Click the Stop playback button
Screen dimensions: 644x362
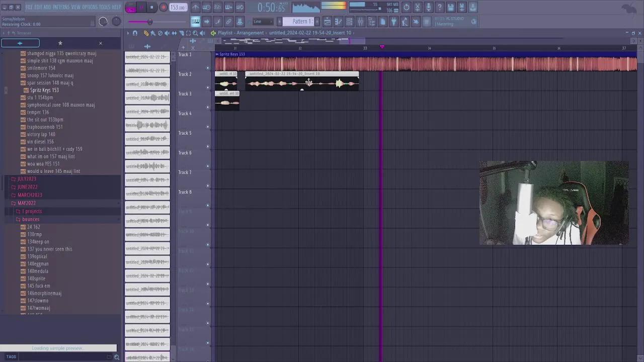[x=151, y=7]
